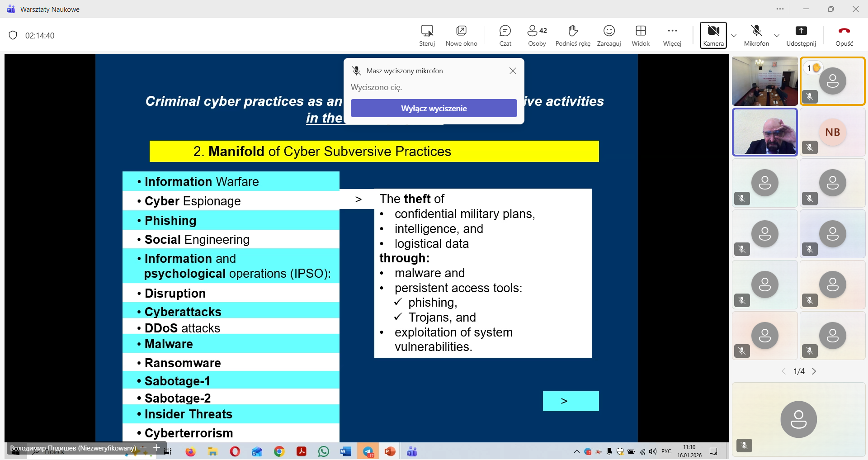
Task: Open the Widok view layout menu
Action: point(641,35)
